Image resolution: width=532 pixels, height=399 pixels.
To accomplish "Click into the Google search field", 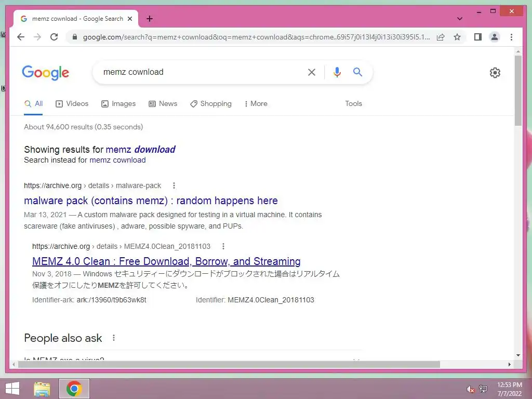I will coord(200,72).
